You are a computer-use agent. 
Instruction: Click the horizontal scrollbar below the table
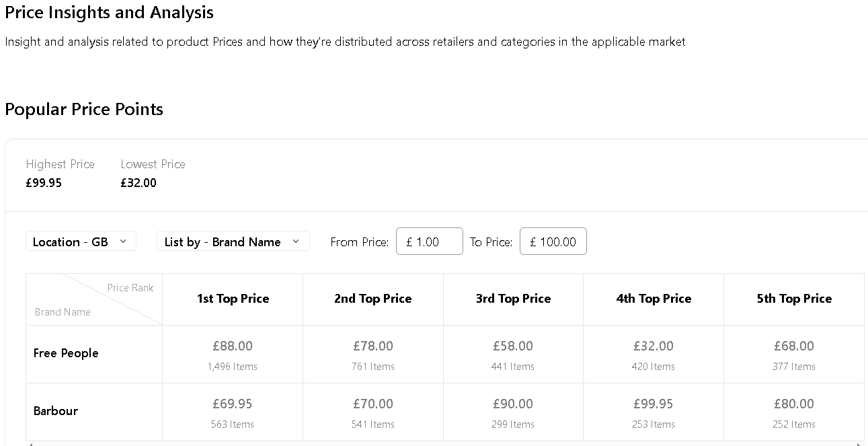444,444
